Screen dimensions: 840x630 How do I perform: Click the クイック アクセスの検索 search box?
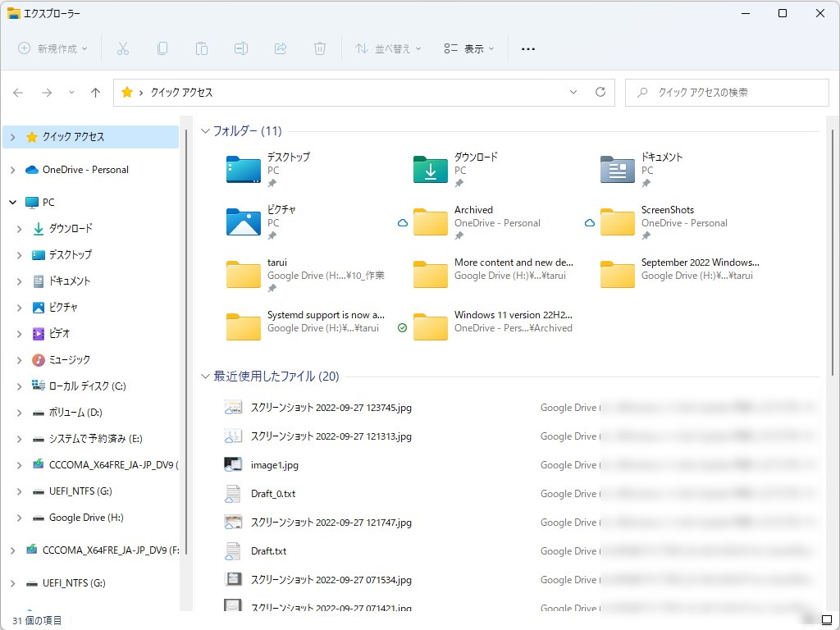pyautogui.click(x=727, y=92)
